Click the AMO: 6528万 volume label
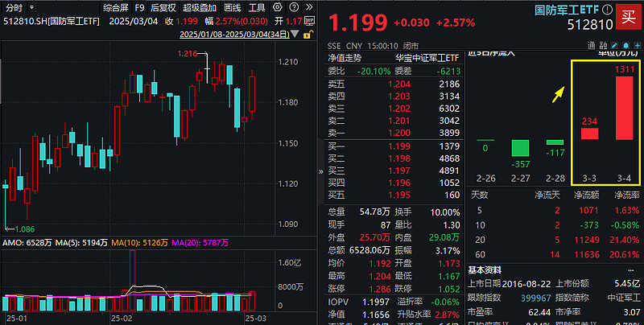Screen dimensions: 644x325 coord(27,243)
